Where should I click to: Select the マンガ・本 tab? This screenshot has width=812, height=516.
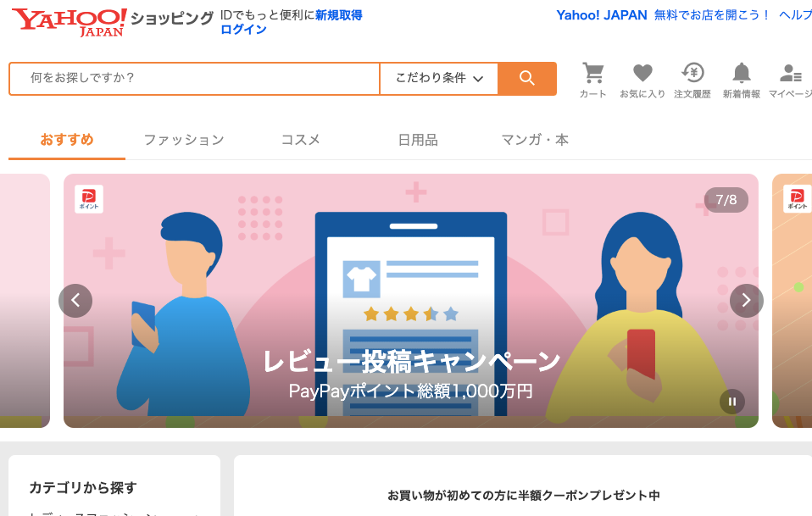point(535,140)
